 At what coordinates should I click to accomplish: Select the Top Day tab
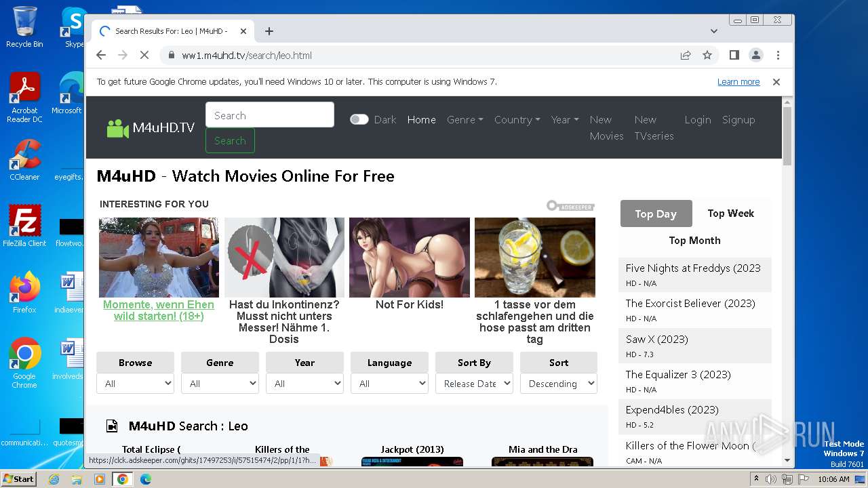click(656, 213)
